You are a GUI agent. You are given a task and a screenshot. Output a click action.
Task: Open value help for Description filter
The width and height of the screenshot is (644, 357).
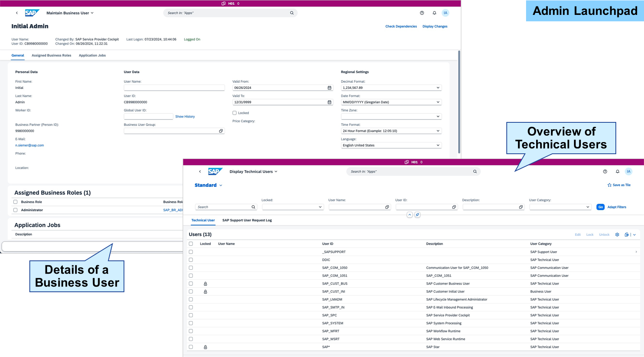click(x=521, y=207)
